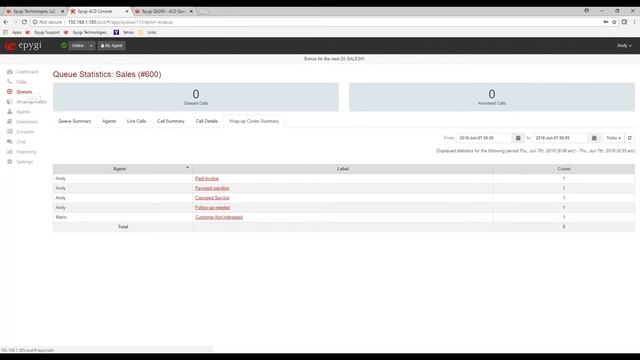Click the Answered Calls counter tile
The image size is (640, 360).
[492, 97]
